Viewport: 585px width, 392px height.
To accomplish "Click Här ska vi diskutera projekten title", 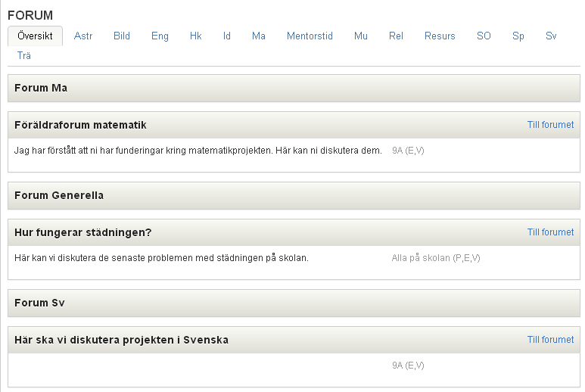I will (121, 340).
